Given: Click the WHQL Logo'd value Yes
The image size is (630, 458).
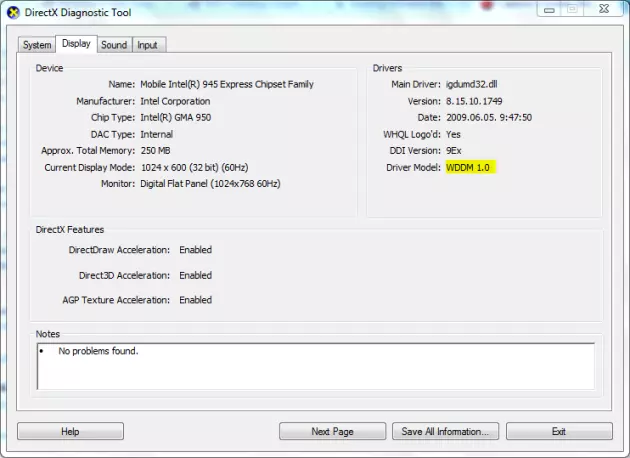Looking at the screenshot, I should click(453, 134).
